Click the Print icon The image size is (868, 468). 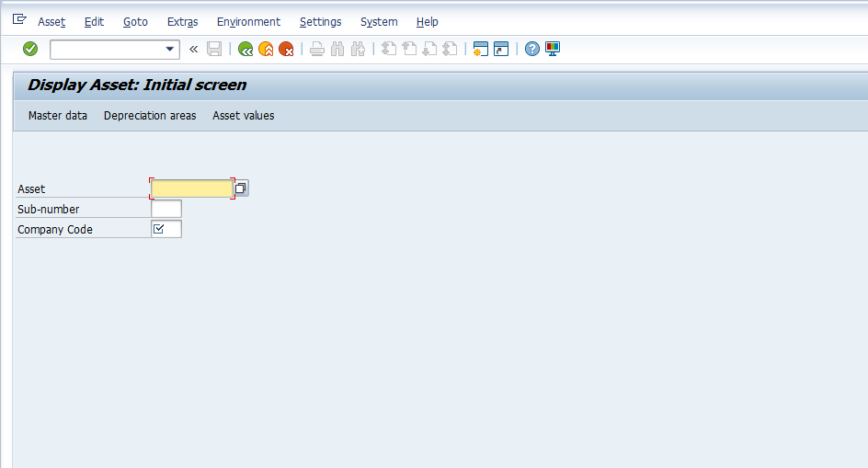(317, 50)
